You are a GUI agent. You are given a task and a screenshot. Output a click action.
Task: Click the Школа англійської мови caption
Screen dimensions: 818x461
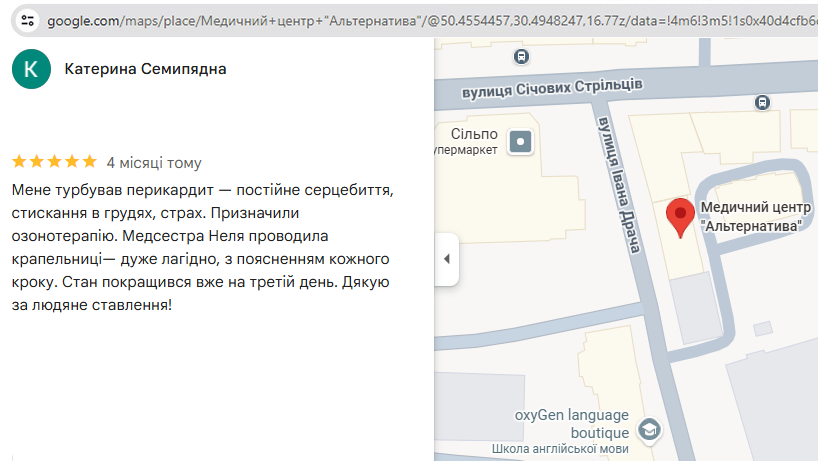(x=559, y=450)
